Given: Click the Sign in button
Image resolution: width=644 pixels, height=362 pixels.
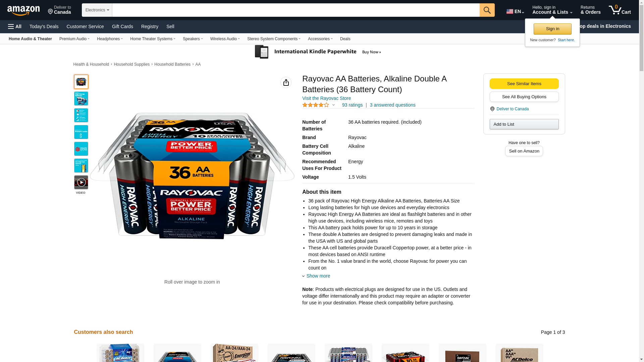Looking at the screenshot, I should [x=552, y=29].
